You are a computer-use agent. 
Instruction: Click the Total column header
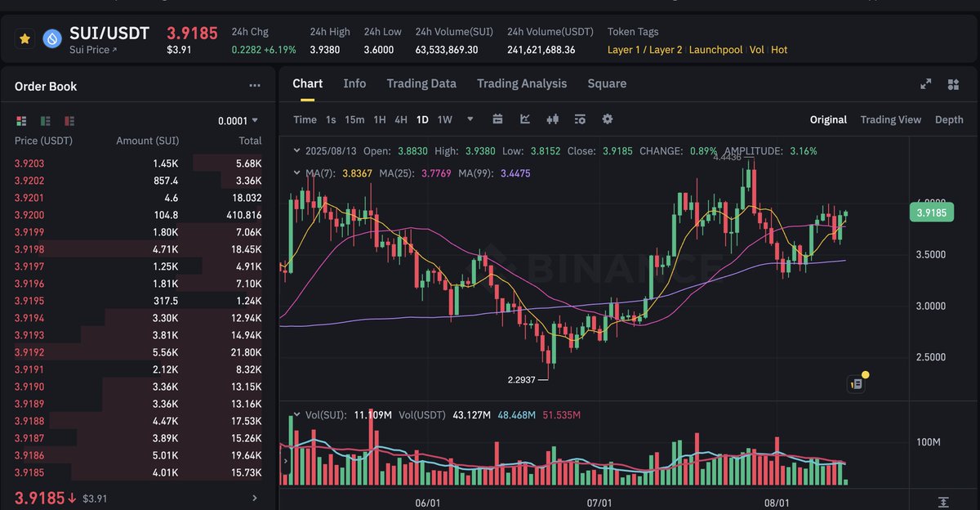tap(250, 141)
